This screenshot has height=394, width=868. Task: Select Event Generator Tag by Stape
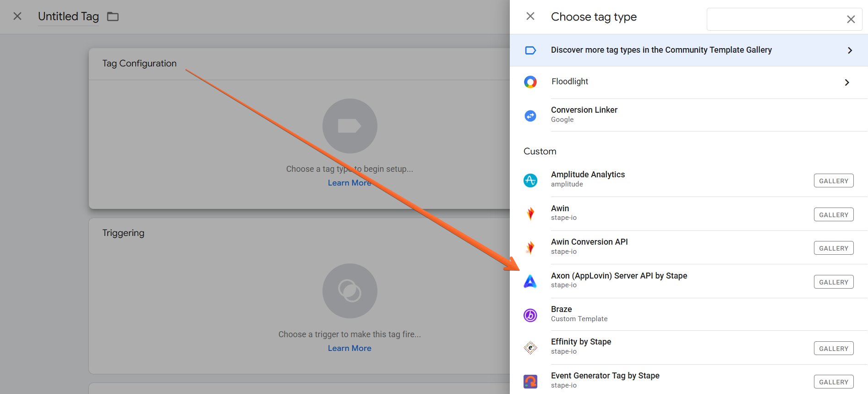point(689,380)
